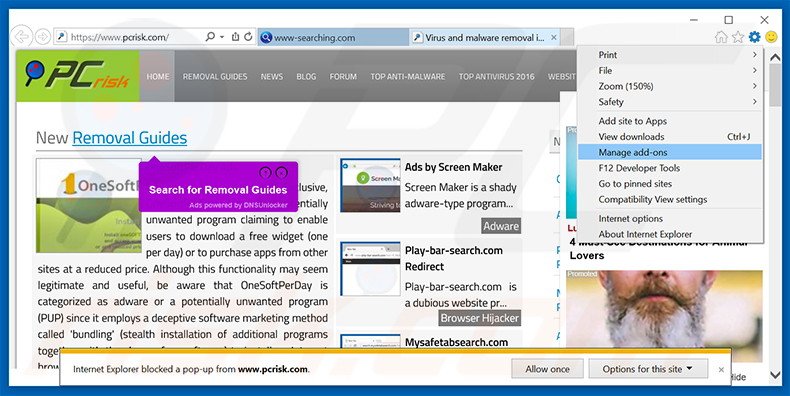
Task: Open the Removal Guides heading link
Action: pyautogui.click(x=129, y=138)
